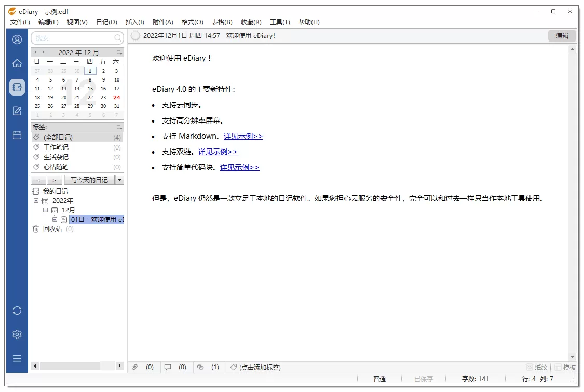Open the settings gear in the sidebar
The width and height of the screenshot is (584, 392).
click(x=16, y=334)
